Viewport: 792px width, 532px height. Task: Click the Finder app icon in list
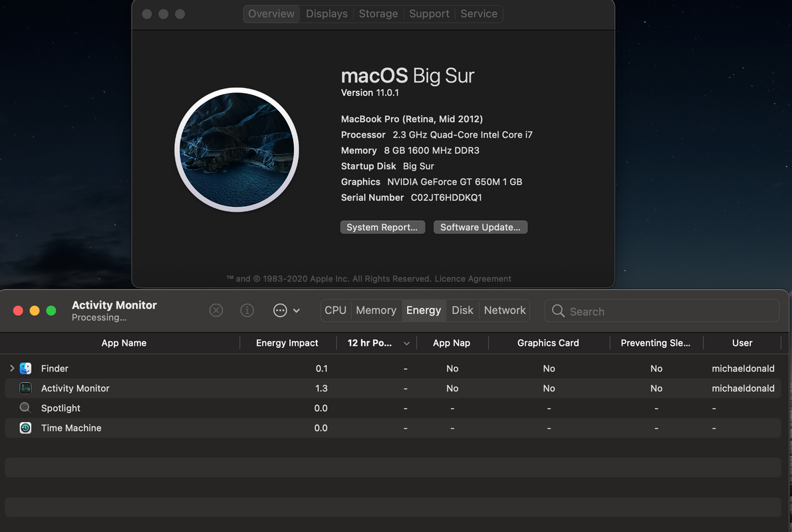(25, 368)
